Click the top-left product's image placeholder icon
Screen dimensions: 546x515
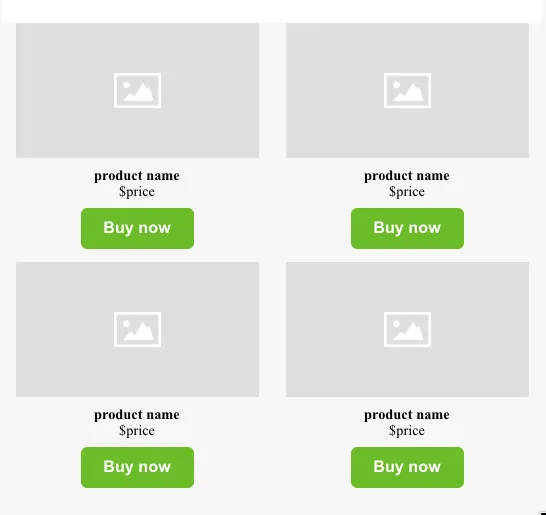click(137, 91)
